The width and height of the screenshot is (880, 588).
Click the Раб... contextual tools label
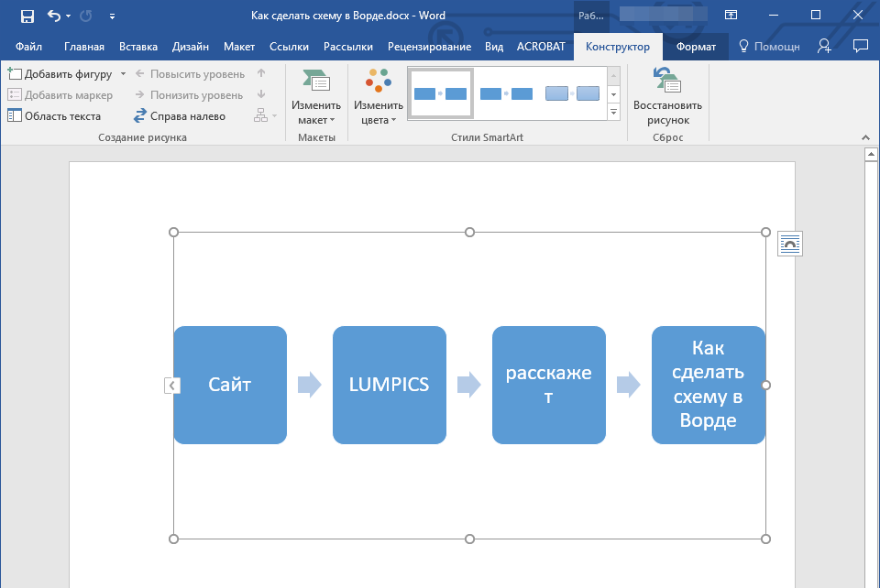[x=591, y=16]
